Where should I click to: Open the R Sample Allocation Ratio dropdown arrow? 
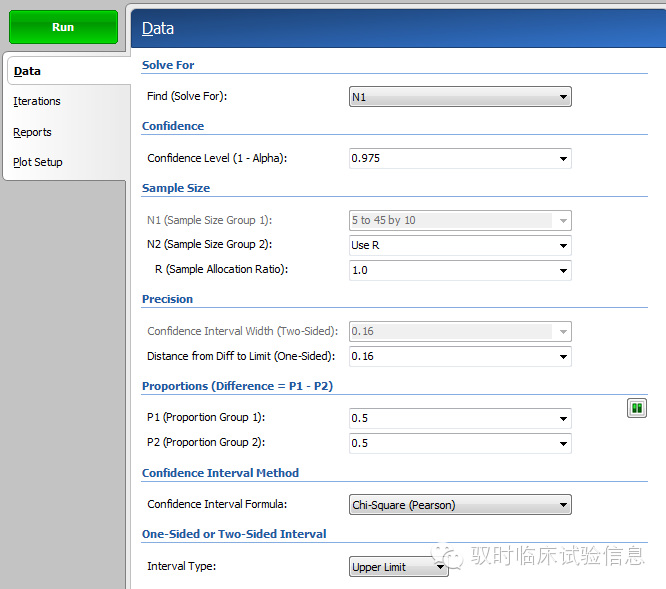563,271
